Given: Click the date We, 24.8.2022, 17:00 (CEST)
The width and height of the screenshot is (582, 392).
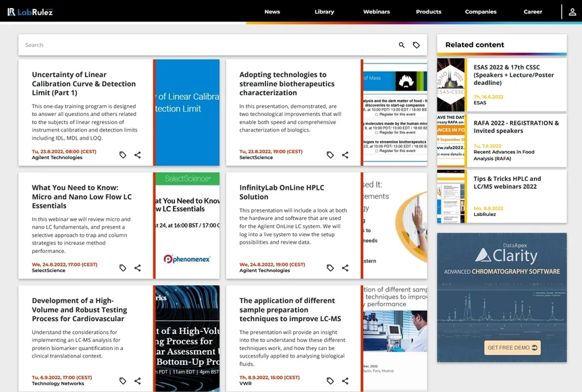Looking at the screenshot, I should [65, 264].
